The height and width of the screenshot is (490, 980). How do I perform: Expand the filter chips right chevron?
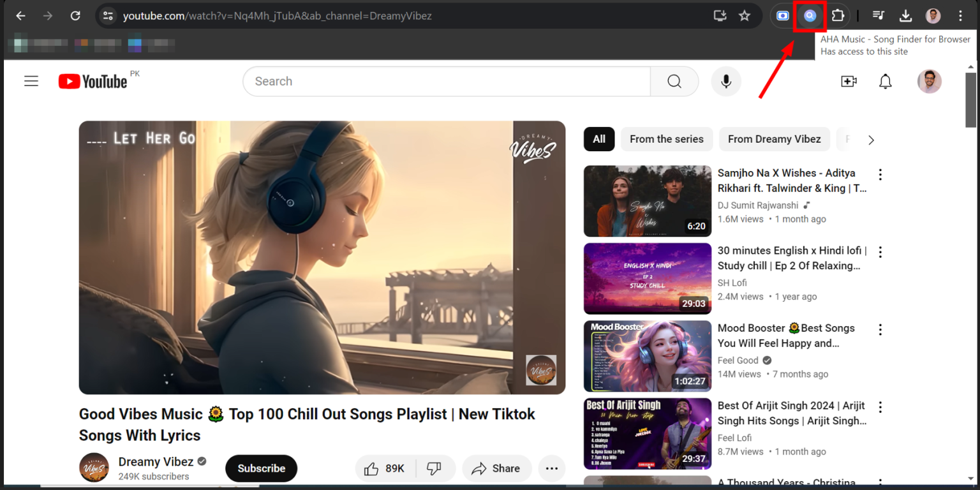(x=871, y=140)
